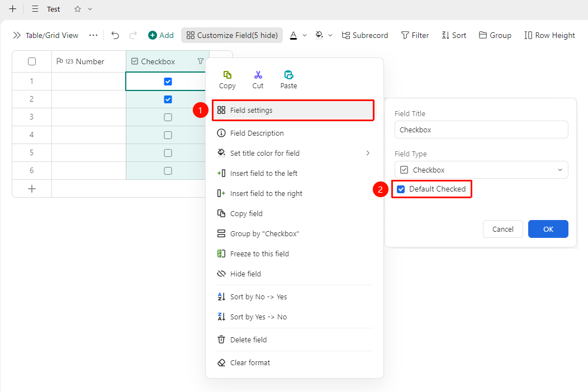588x392 pixels.
Task: Click the filter icon in Checkbox header
Action: point(201,61)
